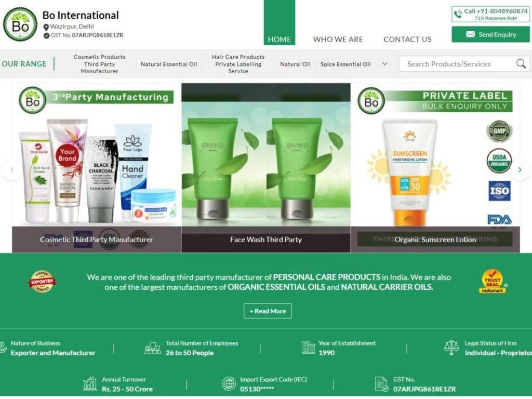This screenshot has height=399, width=532.
Task: Open the CONTACT US page
Action: click(407, 39)
